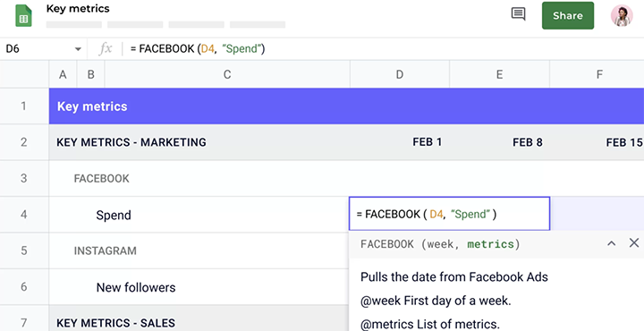Click the fx function icon

point(106,49)
